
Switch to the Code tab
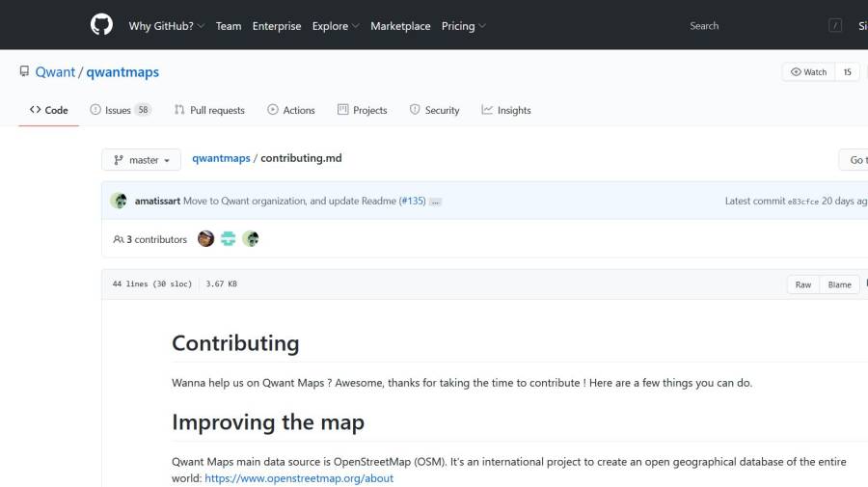[49, 110]
